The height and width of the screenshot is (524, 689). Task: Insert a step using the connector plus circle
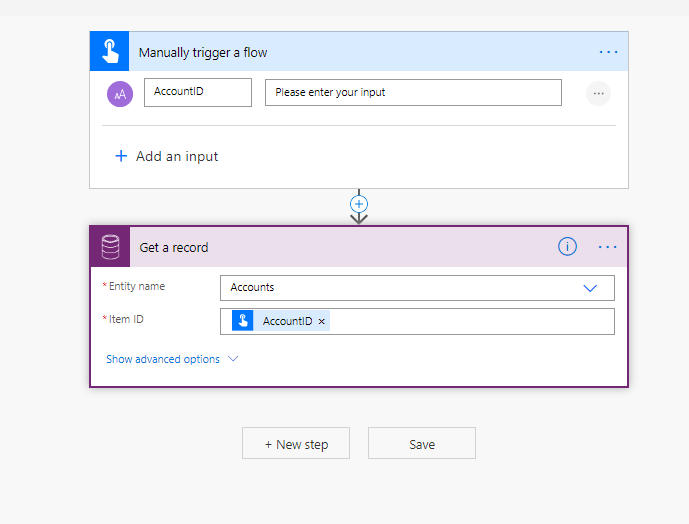359,204
